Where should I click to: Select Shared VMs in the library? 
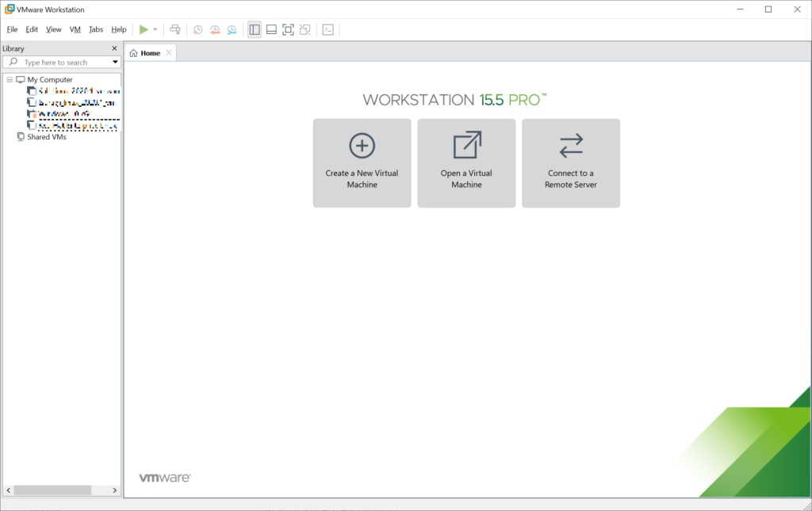47,137
